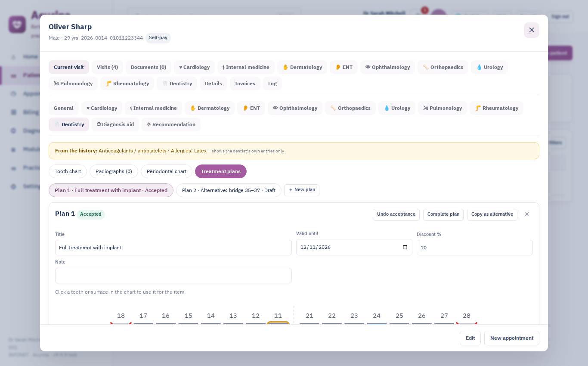Open the Diagnosis aid section
Viewport: 588px width, 366px height.
tap(115, 124)
